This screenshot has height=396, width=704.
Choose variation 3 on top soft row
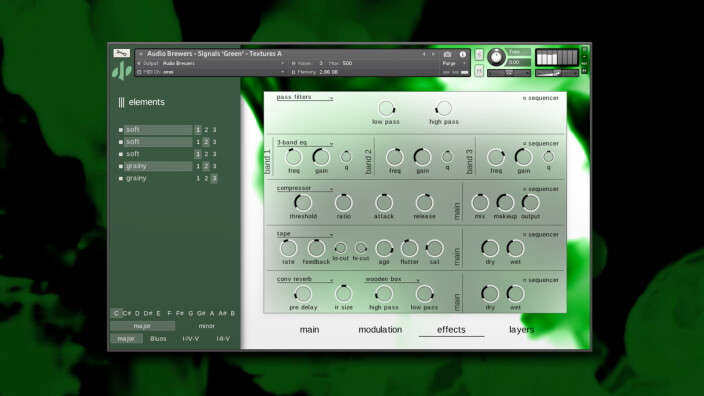[214, 130]
